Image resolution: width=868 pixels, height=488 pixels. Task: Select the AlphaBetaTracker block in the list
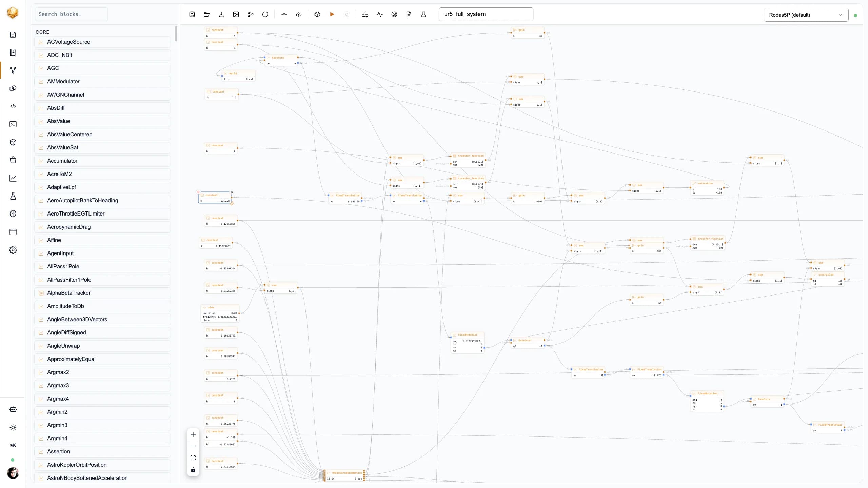(x=102, y=293)
